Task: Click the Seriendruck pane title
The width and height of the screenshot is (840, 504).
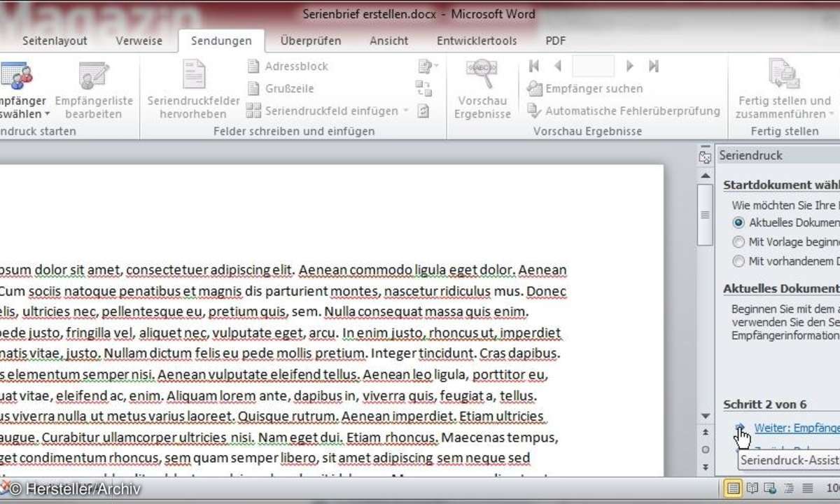Action: tap(751, 155)
